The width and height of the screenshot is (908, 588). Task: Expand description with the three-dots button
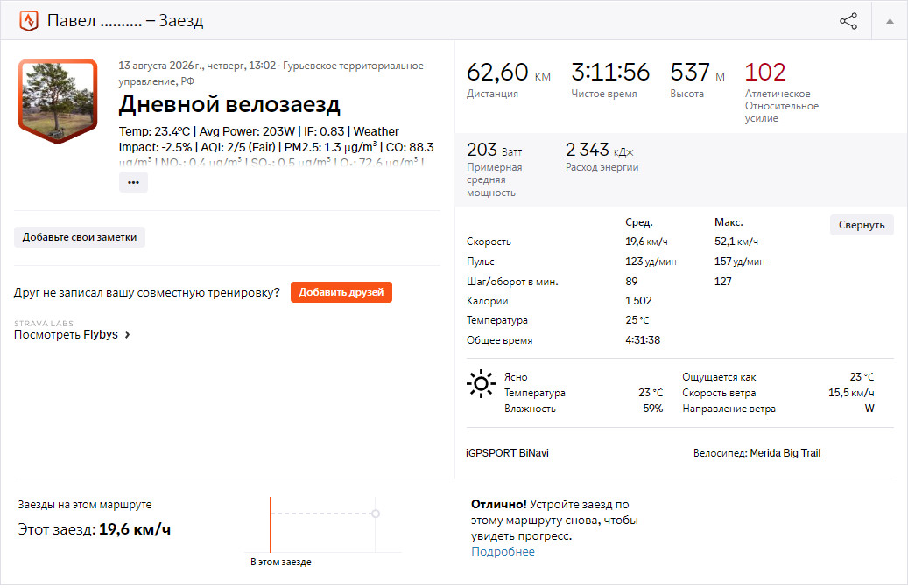(x=133, y=182)
